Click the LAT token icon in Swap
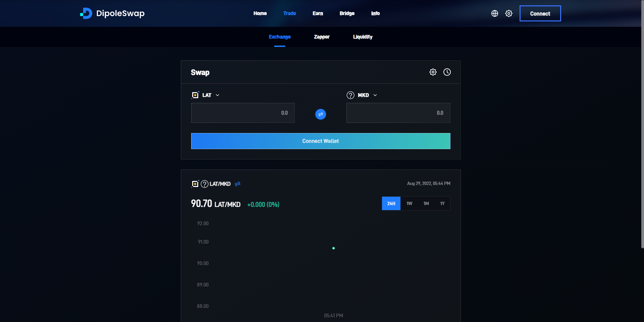Viewport: 644px width, 322px height. click(x=195, y=95)
